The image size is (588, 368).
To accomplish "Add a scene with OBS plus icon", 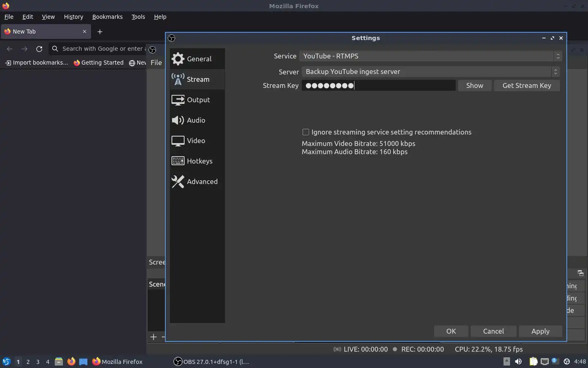I will coord(154,337).
